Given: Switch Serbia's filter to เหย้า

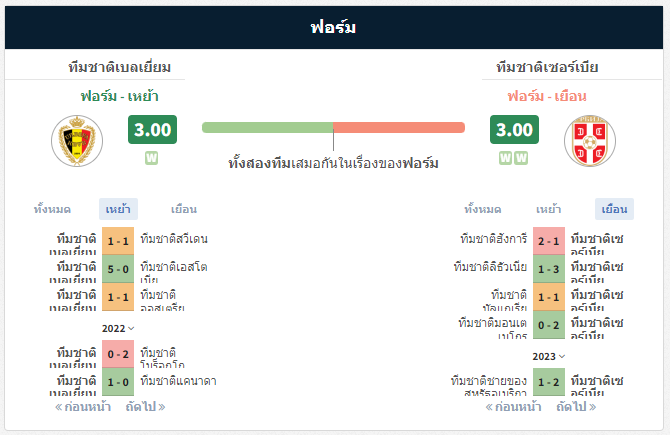Looking at the screenshot, I should (549, 209).
